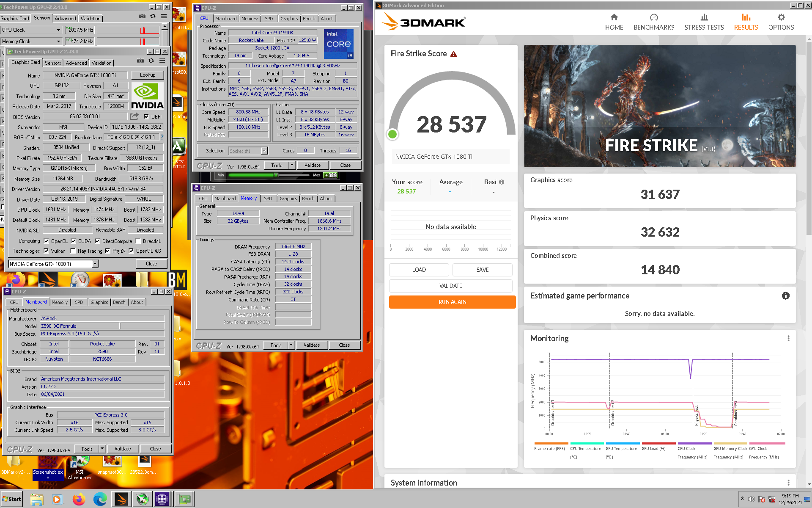
Task: Open the NVIDIA GeForce GTX 1080 Ti GPU selector
Action: click(x=53, y=264)
